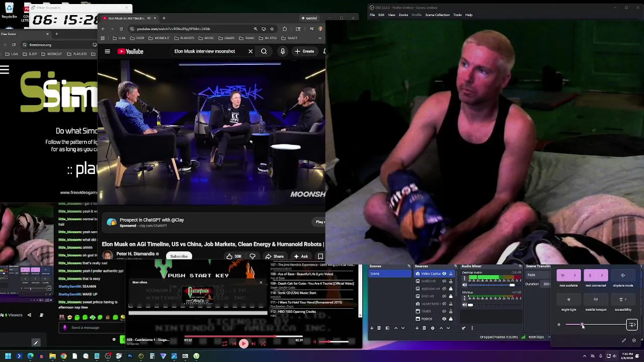Screen dimensions: 644x362
Task: Mute Mic/Aux speaker icon in mixer
Action: click(464, 305)
